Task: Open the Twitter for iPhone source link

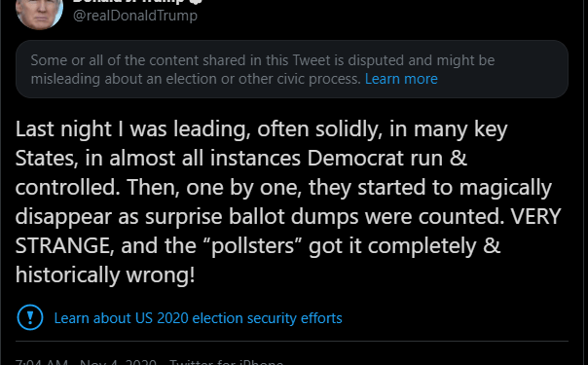Action: pyautogui.click(x=226, y=362)
